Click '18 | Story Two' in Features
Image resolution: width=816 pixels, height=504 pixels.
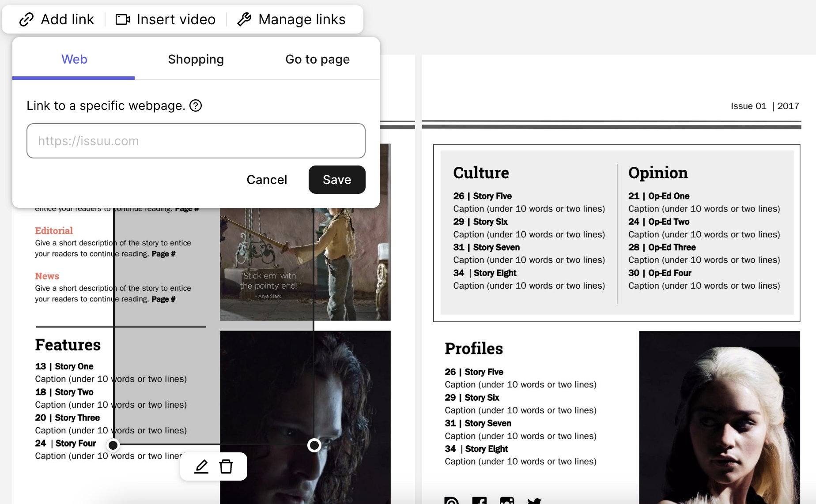click(64, 392)
